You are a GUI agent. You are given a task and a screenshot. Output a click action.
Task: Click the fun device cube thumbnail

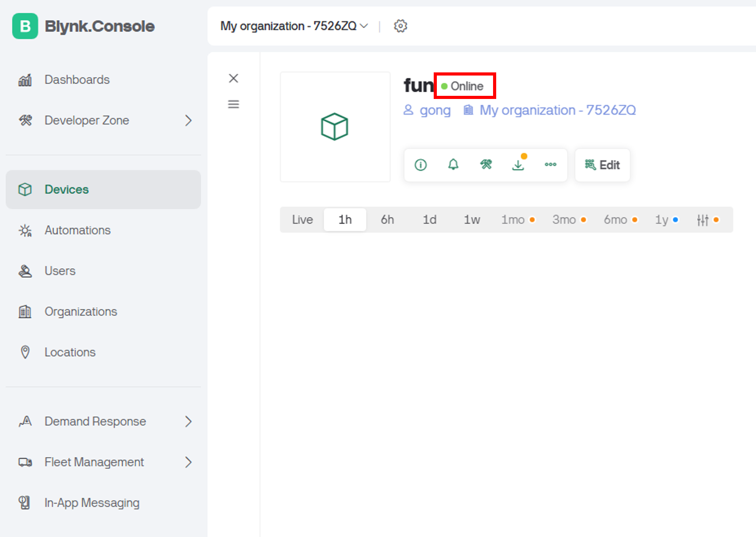pyautogui.click(x=335, y=127)
